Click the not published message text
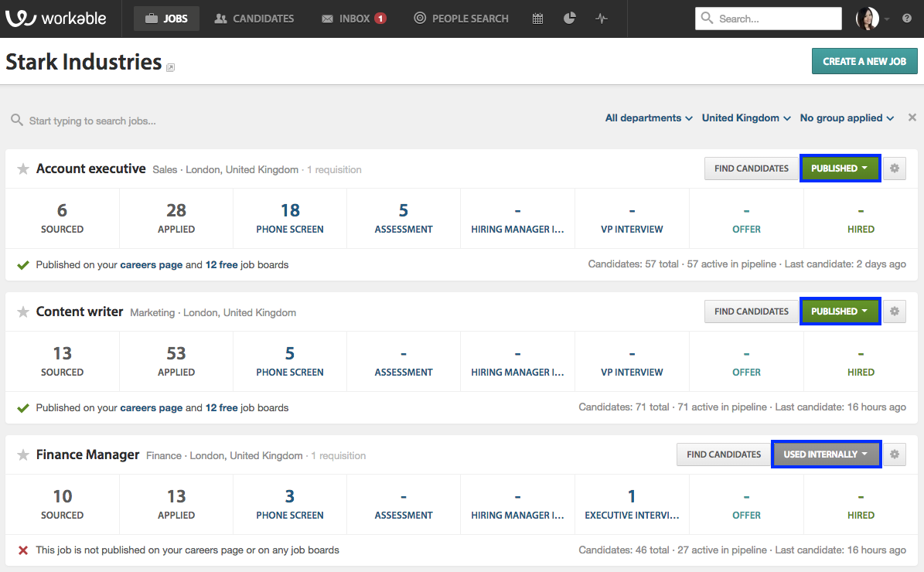The width and height of the screenshot is (924, 572). (187, 550)
